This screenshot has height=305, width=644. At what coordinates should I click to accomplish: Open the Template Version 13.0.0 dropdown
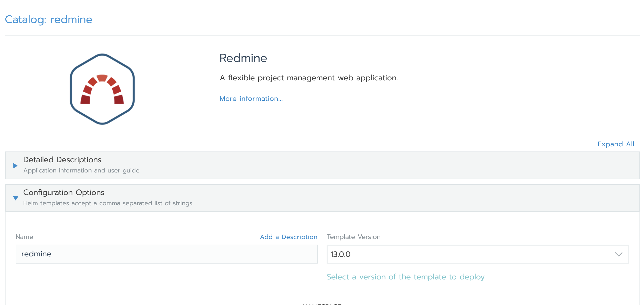(x=478, y=254)
